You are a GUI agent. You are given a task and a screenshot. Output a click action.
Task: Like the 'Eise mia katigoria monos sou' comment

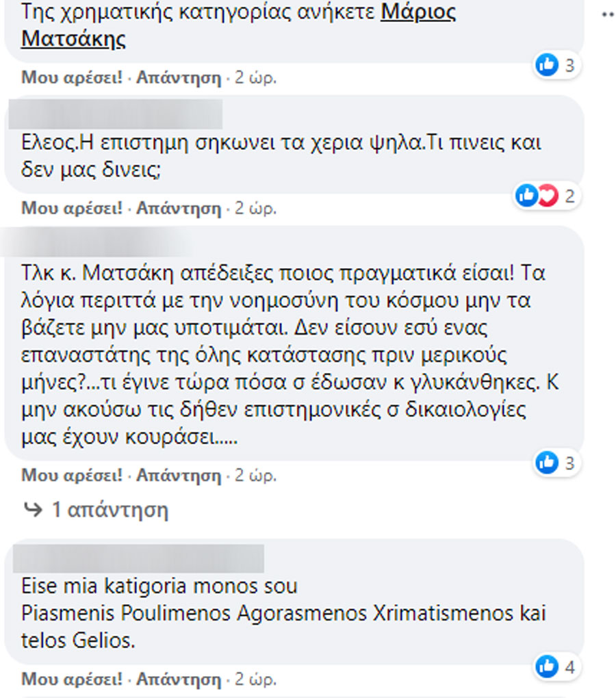pyautogui.click(x=72, y=680)
